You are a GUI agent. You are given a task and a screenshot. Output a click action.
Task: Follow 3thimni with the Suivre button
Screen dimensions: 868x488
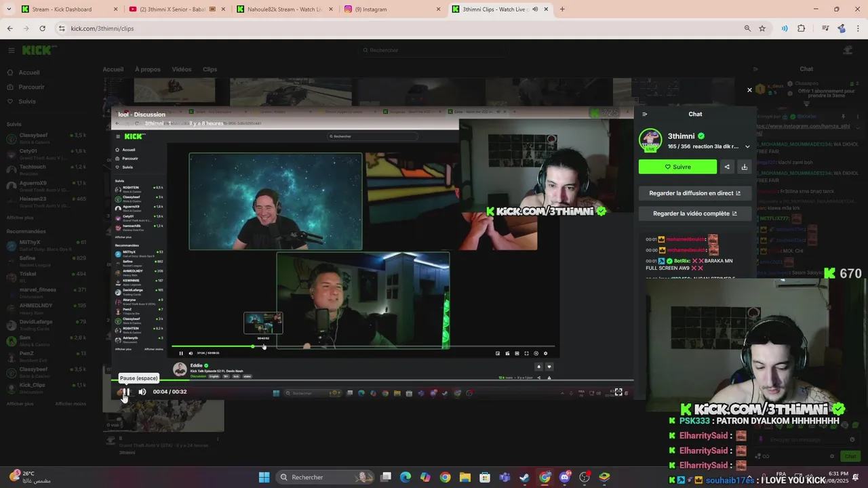[677, 167]
